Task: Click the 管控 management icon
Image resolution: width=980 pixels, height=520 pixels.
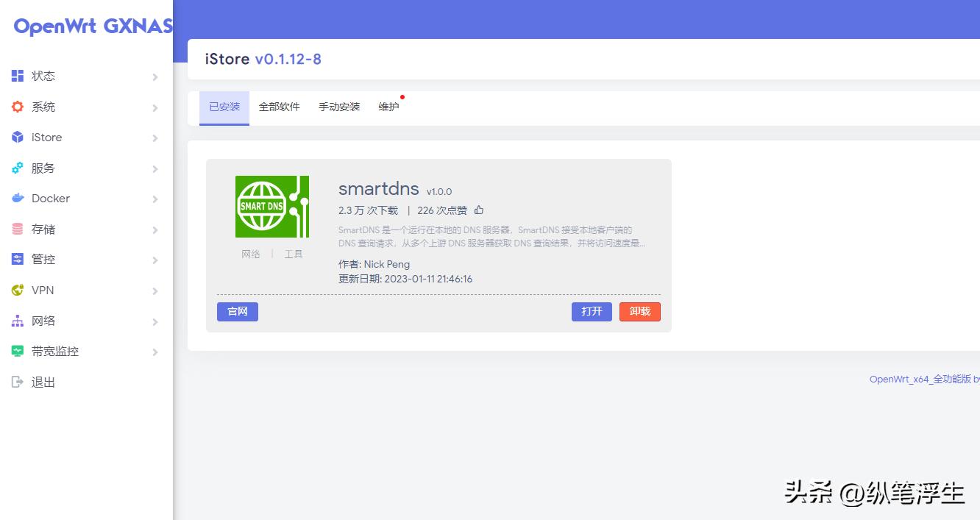Action: [17, 259]
